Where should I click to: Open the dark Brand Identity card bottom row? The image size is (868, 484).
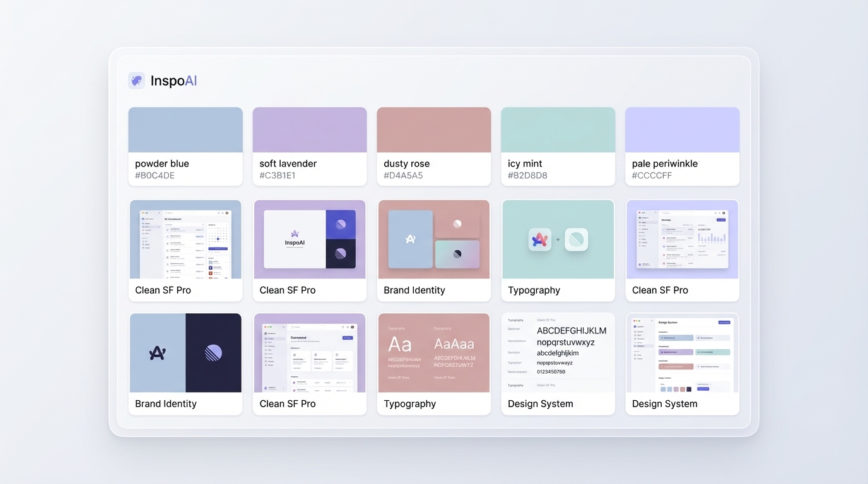[x=185, y=353]
